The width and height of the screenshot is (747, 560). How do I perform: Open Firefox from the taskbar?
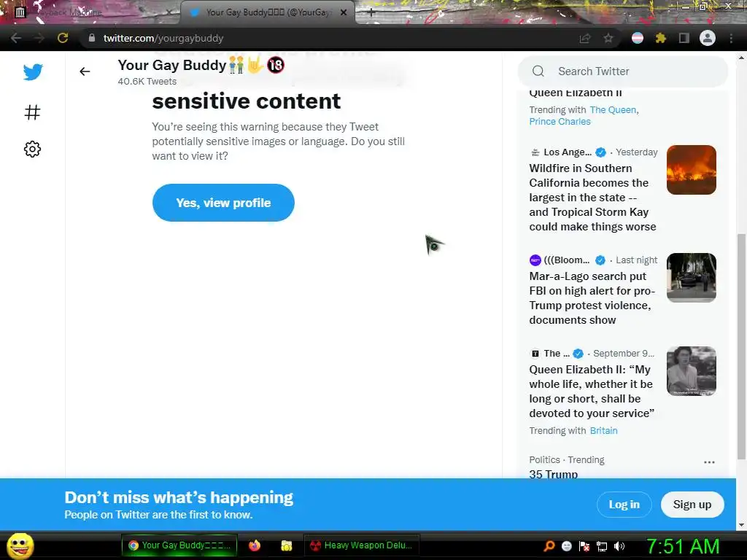point(255,545)
